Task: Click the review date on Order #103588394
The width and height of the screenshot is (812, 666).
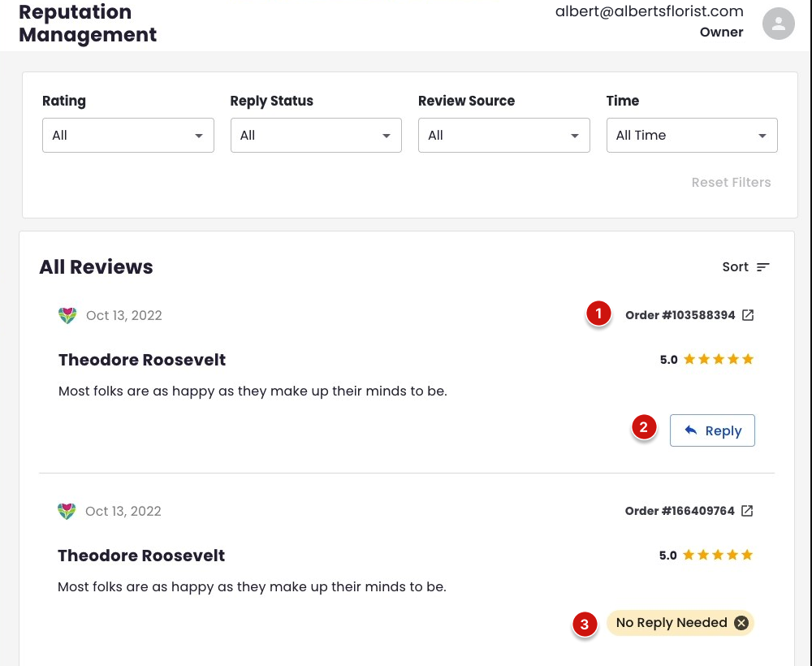Action: click(123, 315)
